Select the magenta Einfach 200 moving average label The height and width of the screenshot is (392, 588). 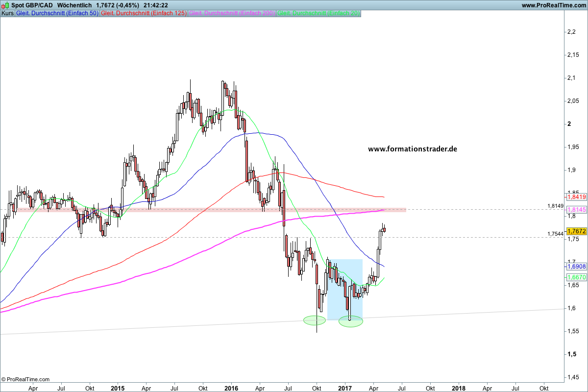point(232,13)
